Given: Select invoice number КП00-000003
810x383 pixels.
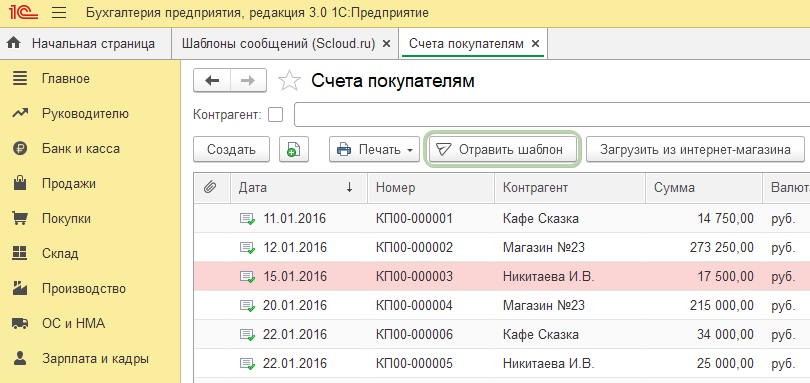Looking at the screenshot, I should (x=414, y=277).
